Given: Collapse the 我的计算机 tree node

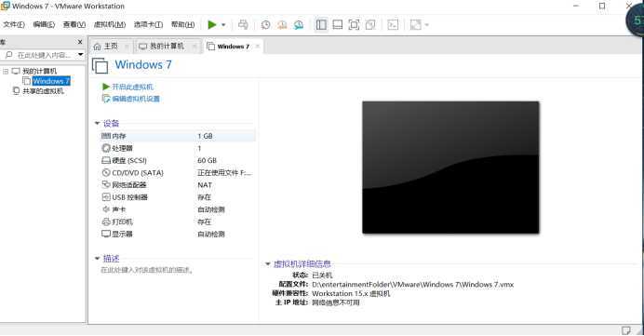Looking at the screenshot, I should 6,72.
